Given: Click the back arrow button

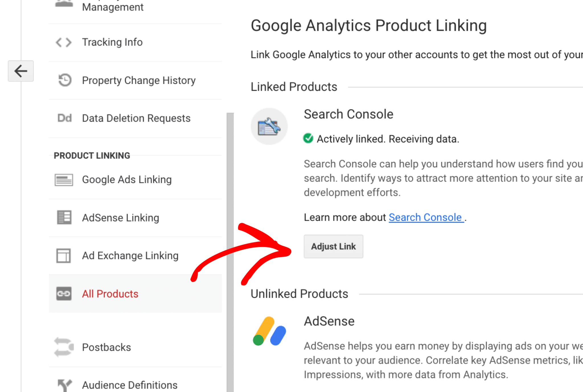Looking at the screenshot, I should (x=21, y=71).
